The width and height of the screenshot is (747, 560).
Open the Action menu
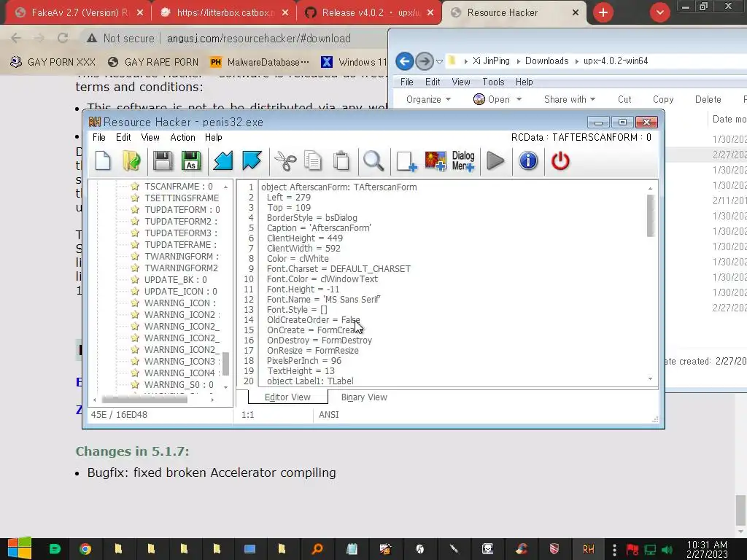182,137
